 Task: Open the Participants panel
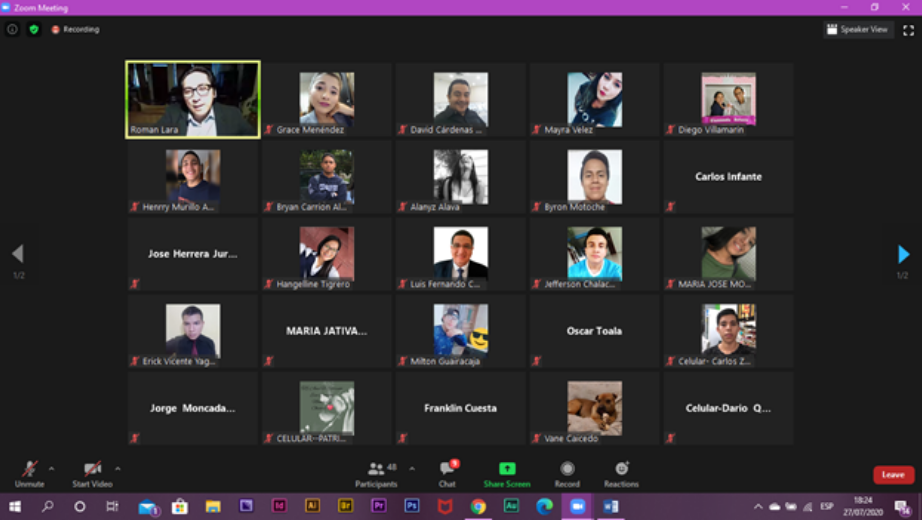(x=376, y=474)
